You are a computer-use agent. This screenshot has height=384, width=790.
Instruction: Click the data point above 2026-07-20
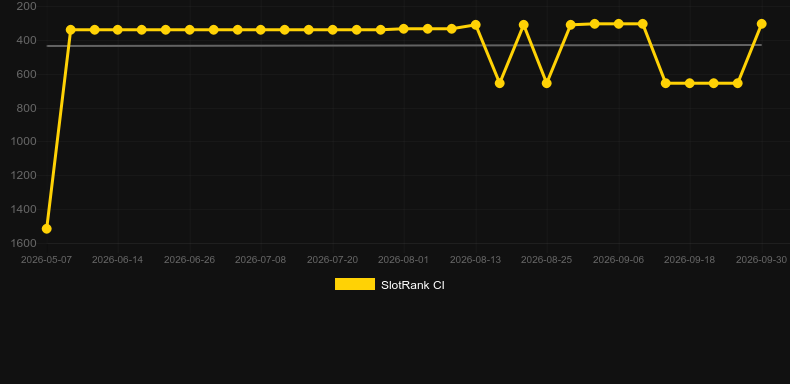[x=333, y=30]
